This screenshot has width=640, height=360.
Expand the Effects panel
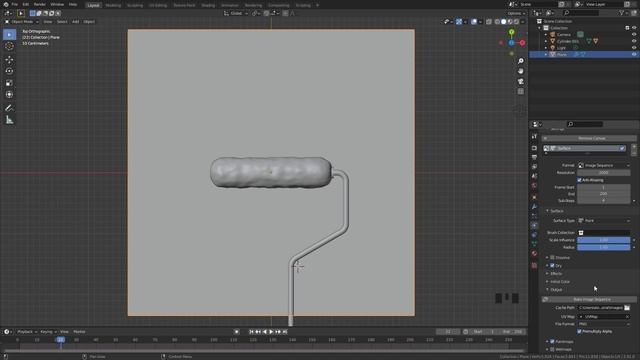pyautogui.click(x=556, y=274)
